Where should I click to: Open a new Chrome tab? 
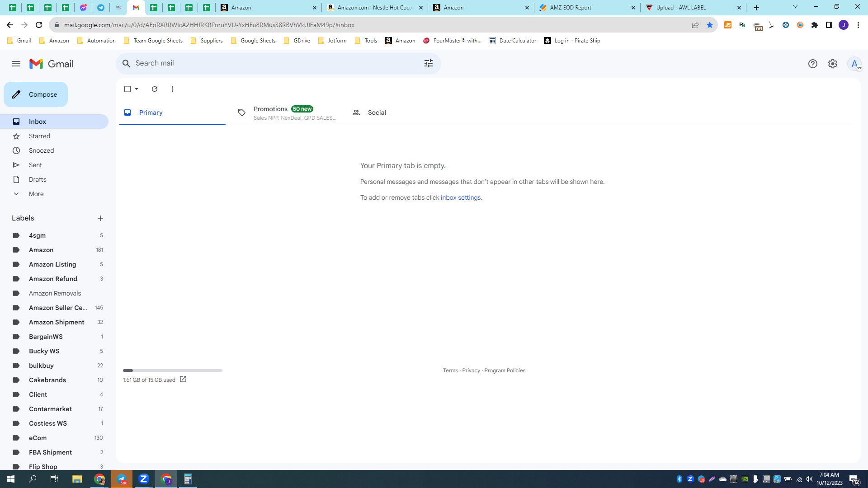click(756, 8)
